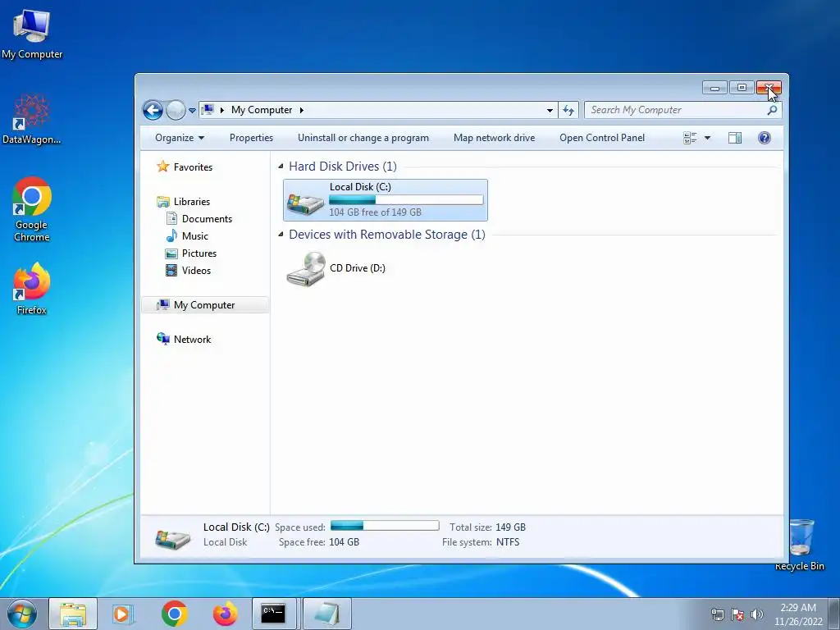Minimize the My Computer window

(x=714, y=87)
